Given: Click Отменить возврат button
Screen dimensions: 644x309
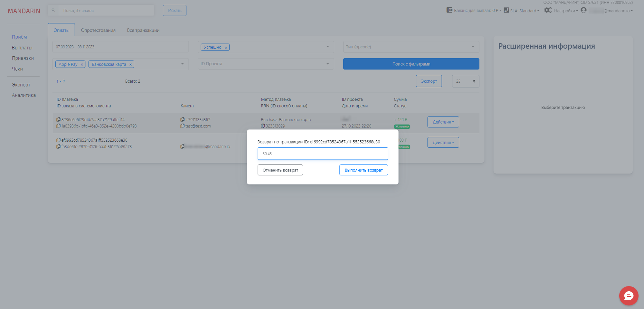Looking at the screenshot, I should (280, 170).
